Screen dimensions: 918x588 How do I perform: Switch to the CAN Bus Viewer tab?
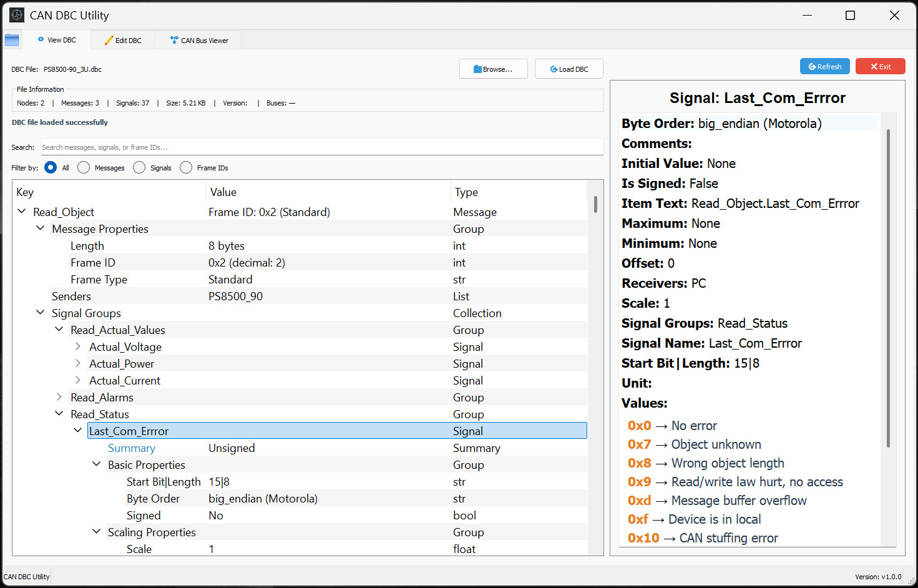click(x=199, y=41)
